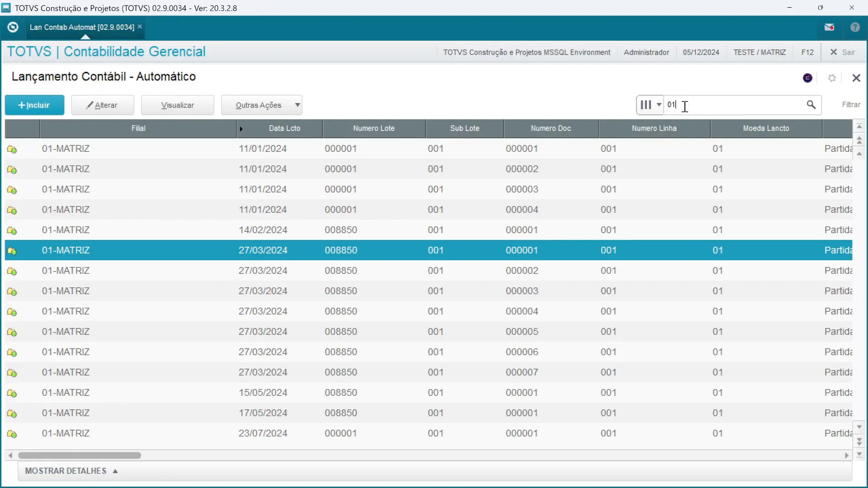
Task: Click the horizontal scrollbar thumb
Action: [80, 455]
